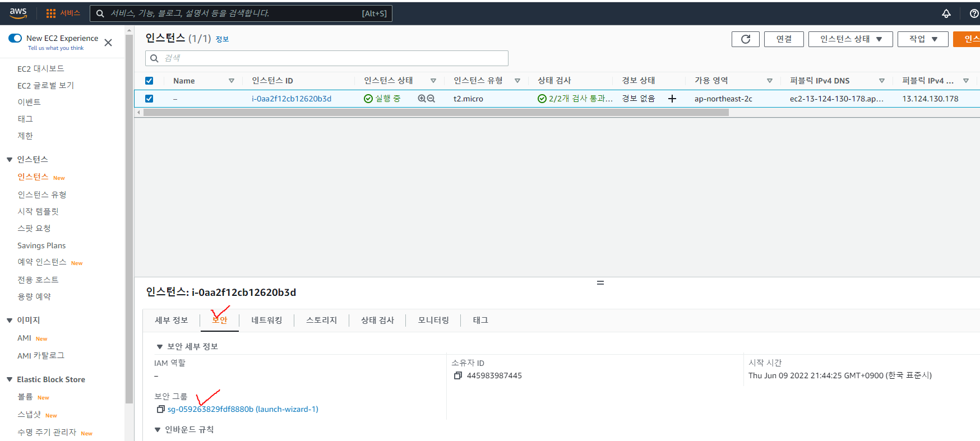
Task: Switch to the 모니터링 tab
Action: click(434, 321)
